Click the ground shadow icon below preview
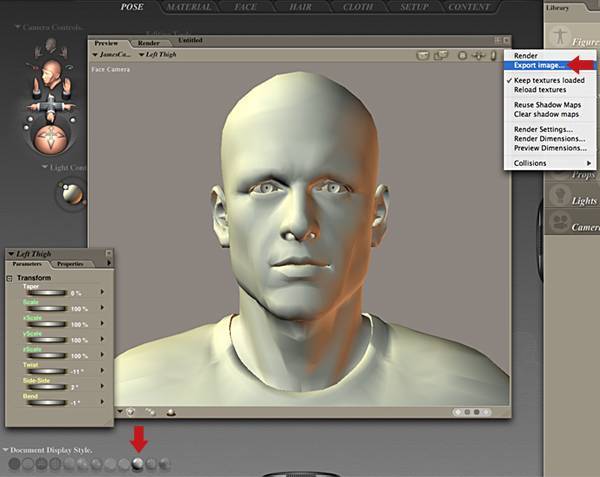The width and height of the screenshot is (600, 477). [171, 412]
